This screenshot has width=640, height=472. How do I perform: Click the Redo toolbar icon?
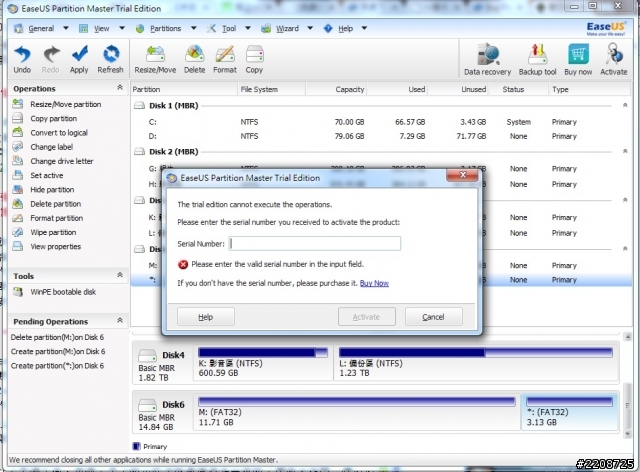51,60
